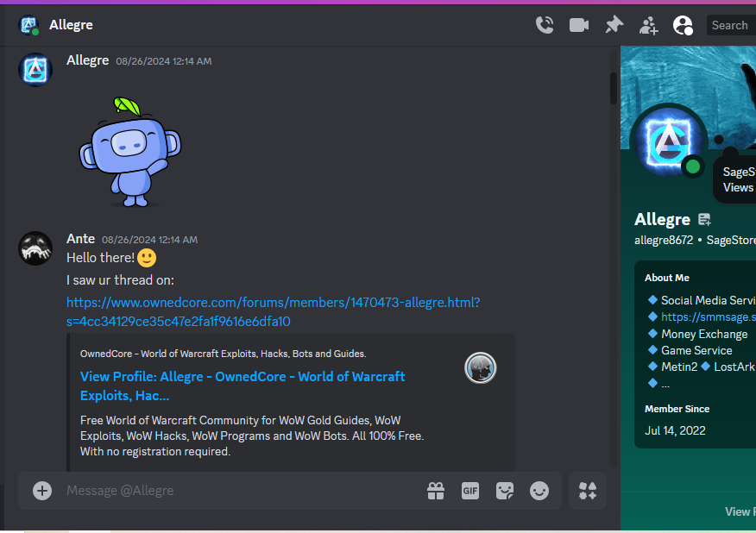Click the 'Jul 14, 2022' member date

(675, 431)
